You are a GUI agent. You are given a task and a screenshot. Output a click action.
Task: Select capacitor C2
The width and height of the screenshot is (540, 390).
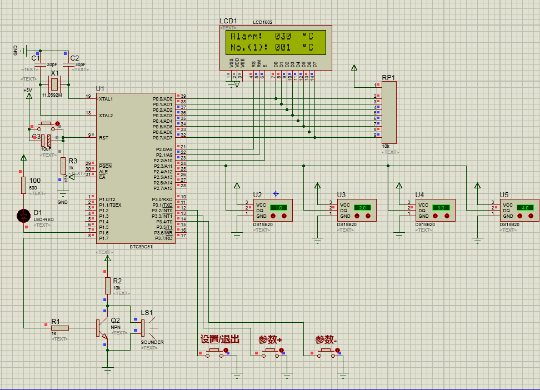pyautogui.click(x=69, y=65)
